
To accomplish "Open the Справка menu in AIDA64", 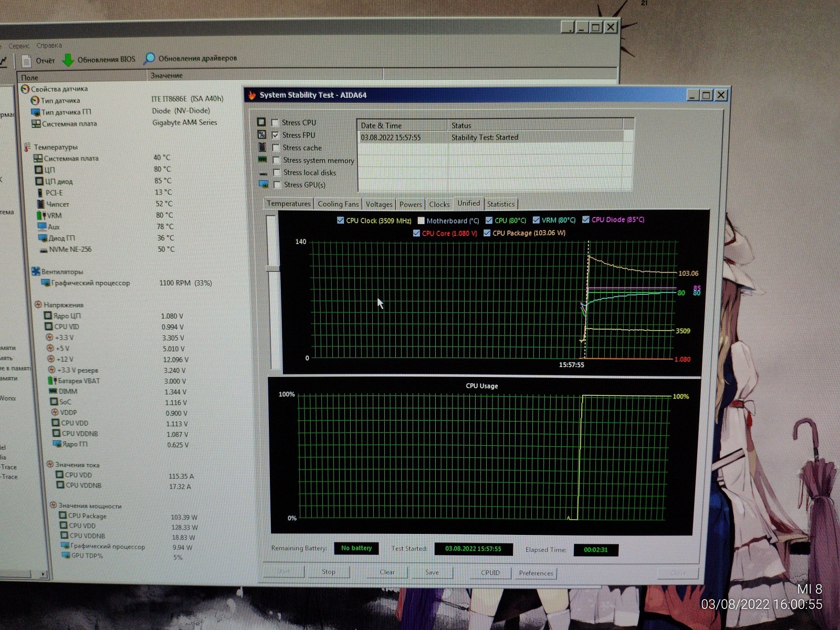I will point(49,46).
